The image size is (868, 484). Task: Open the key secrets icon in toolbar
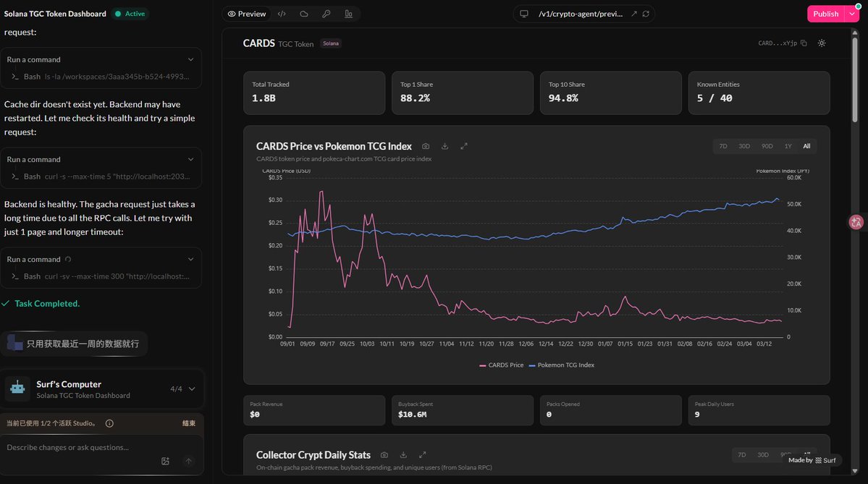pos(326,14)
